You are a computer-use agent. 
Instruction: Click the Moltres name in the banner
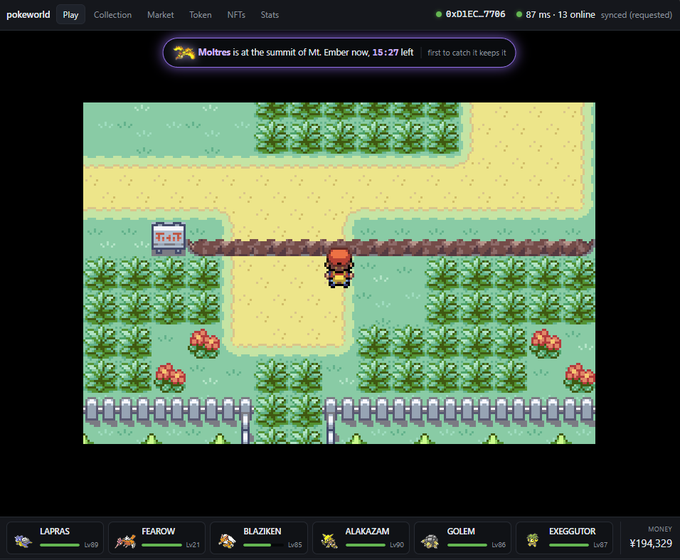pyautogui.click(x=214, y=52)
